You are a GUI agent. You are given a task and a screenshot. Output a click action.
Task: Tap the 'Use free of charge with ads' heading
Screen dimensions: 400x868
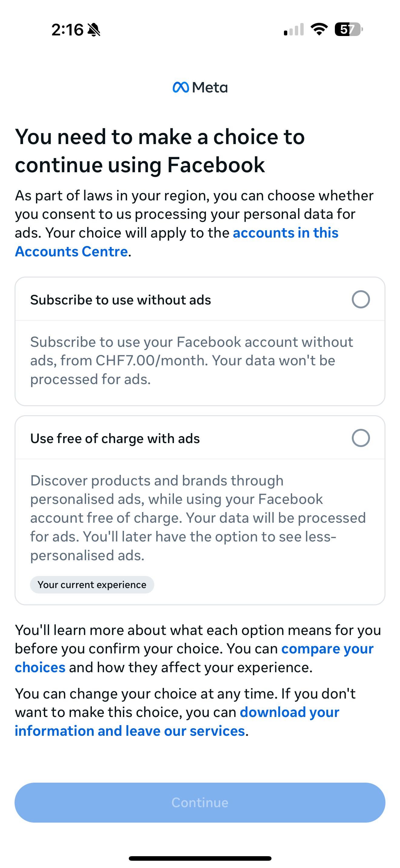115,438
